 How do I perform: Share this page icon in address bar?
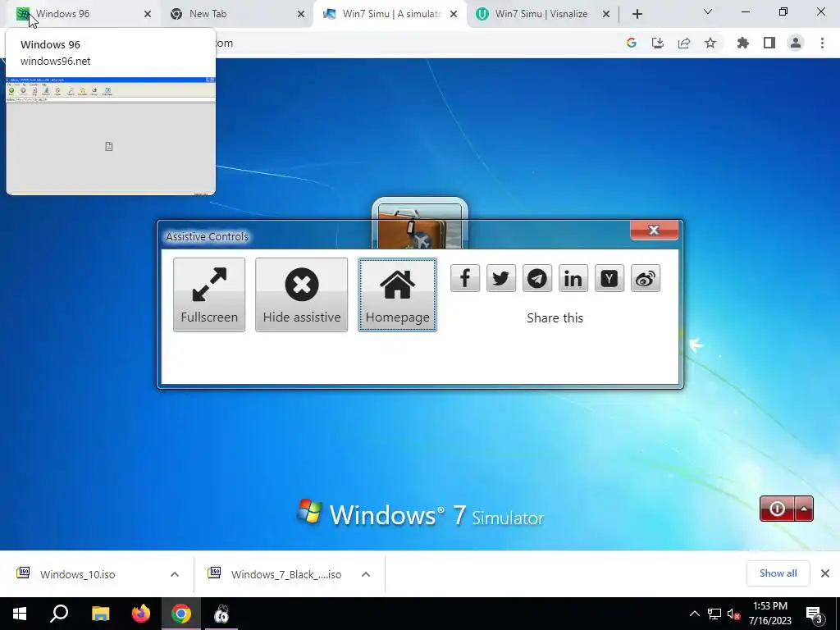684,43
